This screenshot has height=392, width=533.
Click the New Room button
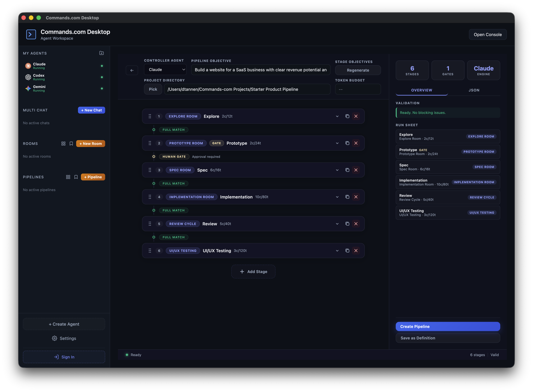pos(91,144)
